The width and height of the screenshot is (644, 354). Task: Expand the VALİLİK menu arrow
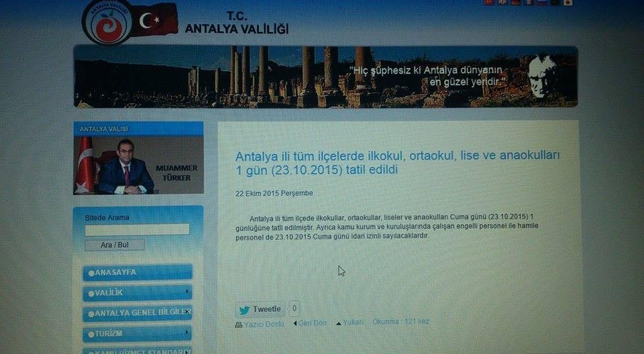click(x=186, y=292)
